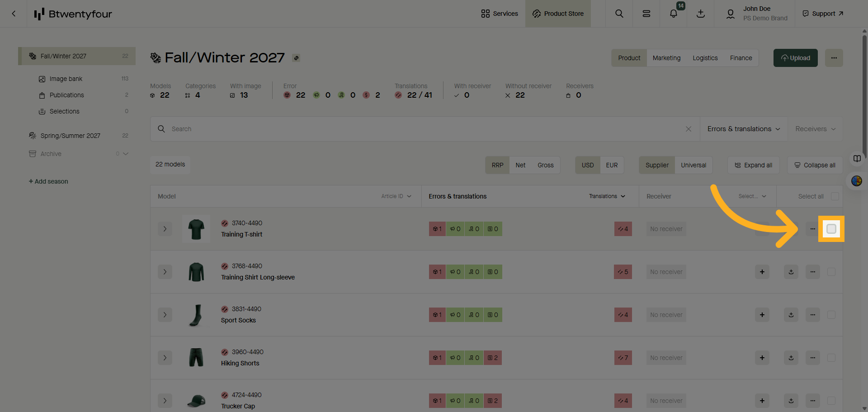Select the Sport Socks checkbox
This screenshot has width=868, height=412.
831,315
